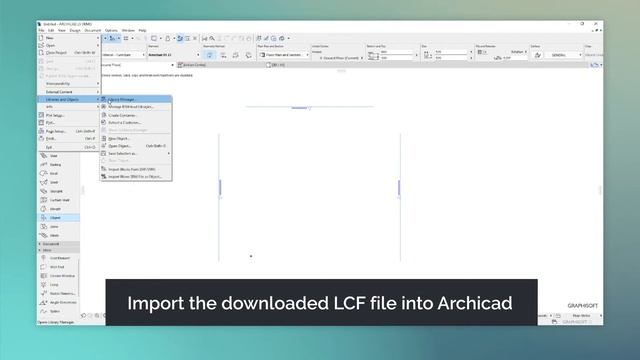Viewport: 640px width, 360px height.
Task: Toggle the first geometry method icon in Info Box
Action: 210,55
